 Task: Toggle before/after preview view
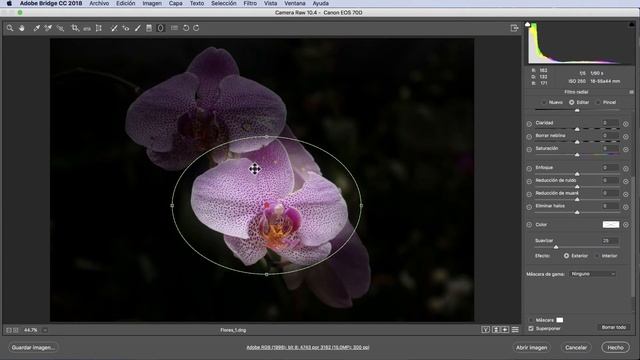485,330
